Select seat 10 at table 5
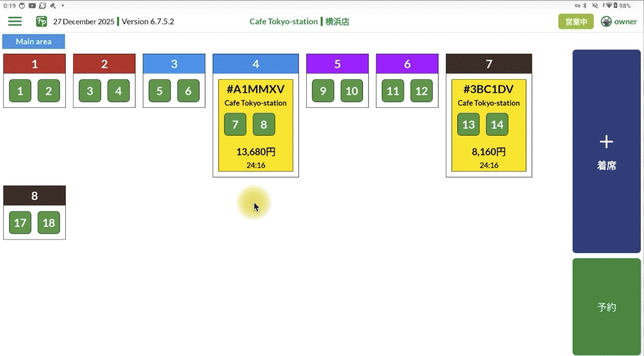Screen dimensions: 644x356 click(x=351, y=91)
